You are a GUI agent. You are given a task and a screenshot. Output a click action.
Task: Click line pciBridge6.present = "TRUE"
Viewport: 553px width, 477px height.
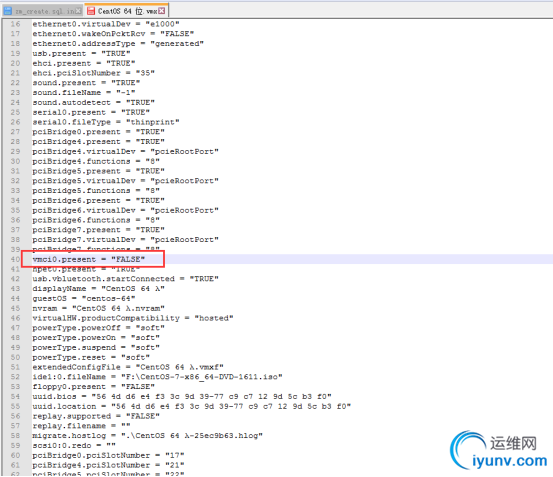pos(98,201)
